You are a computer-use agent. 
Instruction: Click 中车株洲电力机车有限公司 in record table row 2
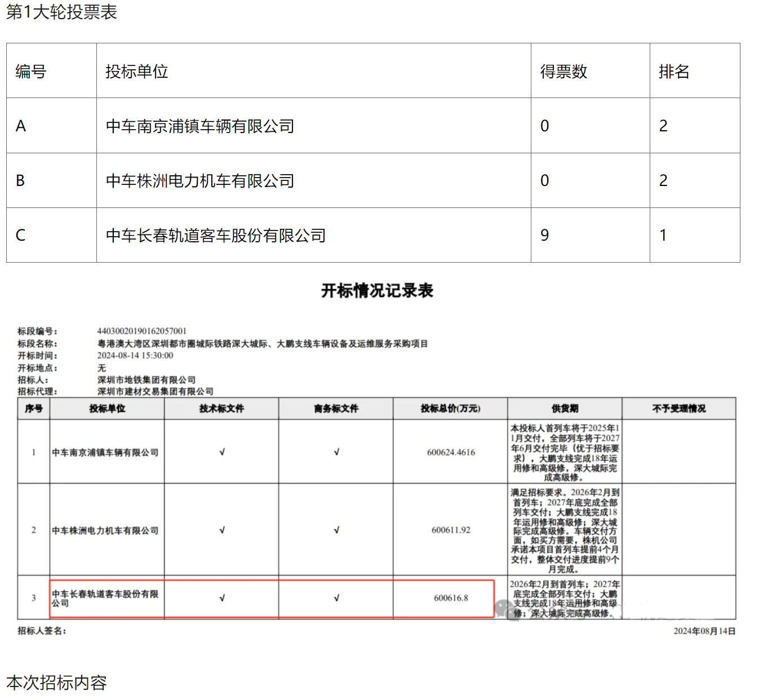pos(105,530)
